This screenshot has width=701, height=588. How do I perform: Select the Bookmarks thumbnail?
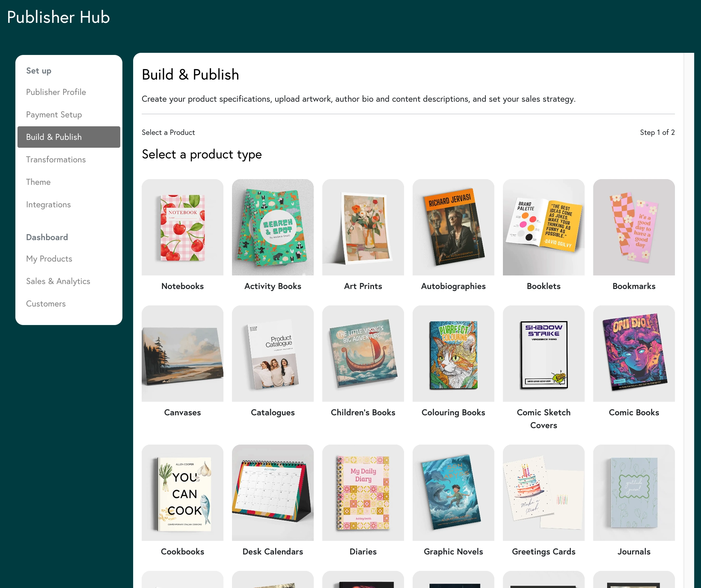634,227
